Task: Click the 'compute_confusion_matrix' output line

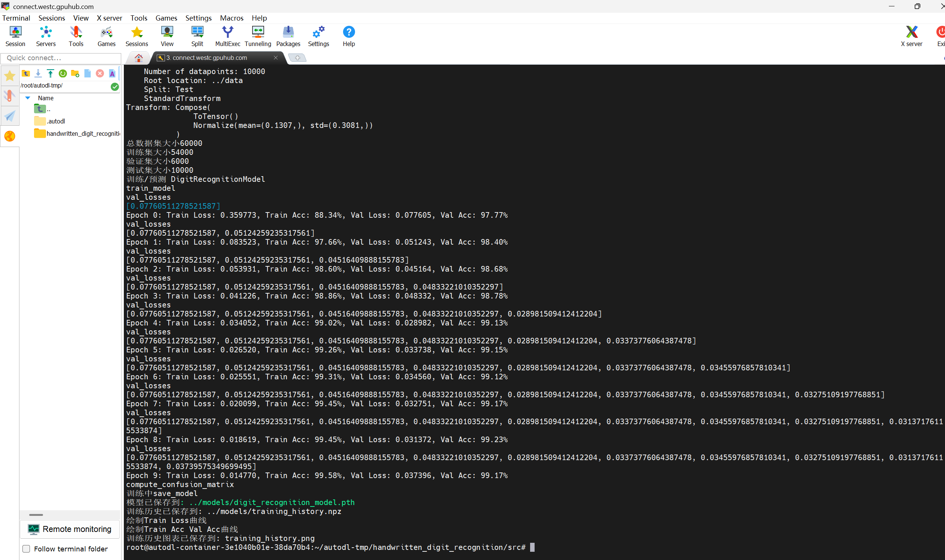Action: [x=180, y=484]
